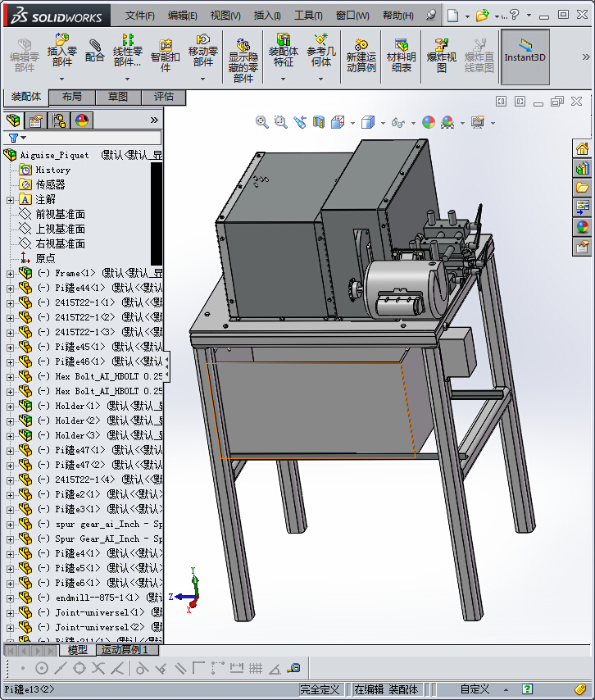Open the 视图(V) menu

[x=225, y=16]
